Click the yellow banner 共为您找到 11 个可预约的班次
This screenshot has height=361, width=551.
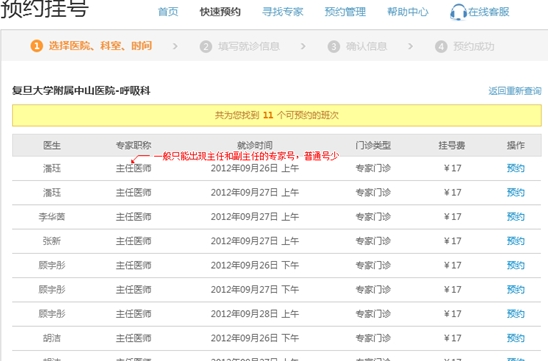(277, 115)
